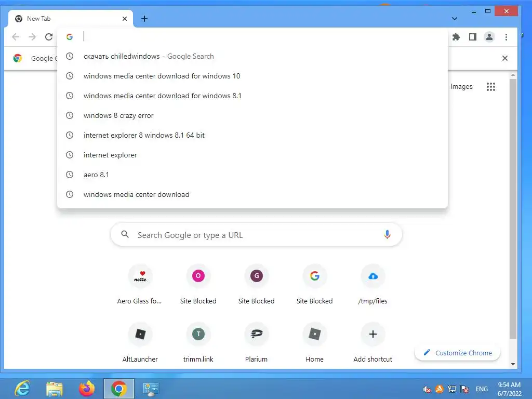Select the Chrome taskbar button
The height and width of the screenshot is (399, 532).
pos(119,389)
